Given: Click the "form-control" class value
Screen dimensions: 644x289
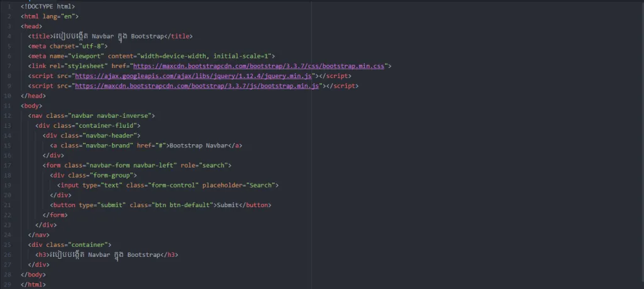Looking at the screenshot, I should 174,185.
